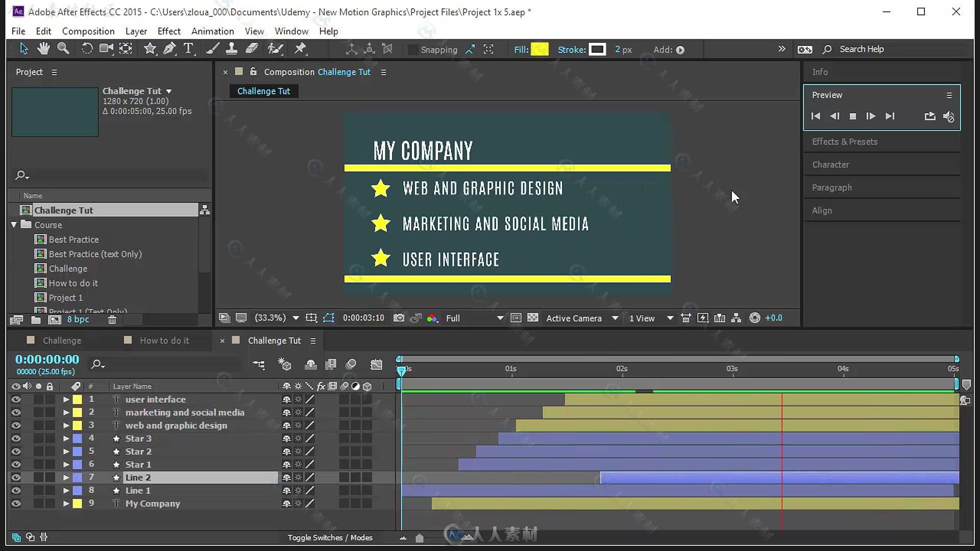Select the Text tool in toolbar
980x551 pixels.
(189, 49)
